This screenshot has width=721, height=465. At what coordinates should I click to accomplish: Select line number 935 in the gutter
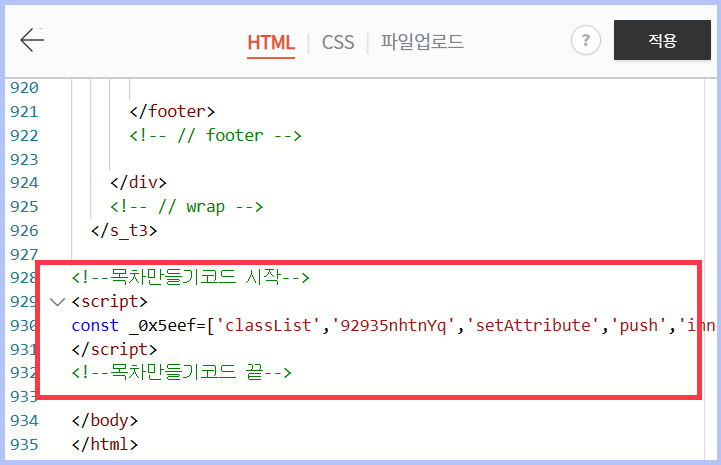(24, 444)
